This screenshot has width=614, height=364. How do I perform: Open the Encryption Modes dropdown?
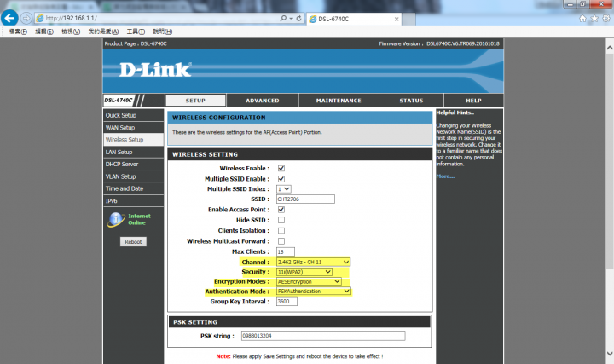click(x=309, y=281)
